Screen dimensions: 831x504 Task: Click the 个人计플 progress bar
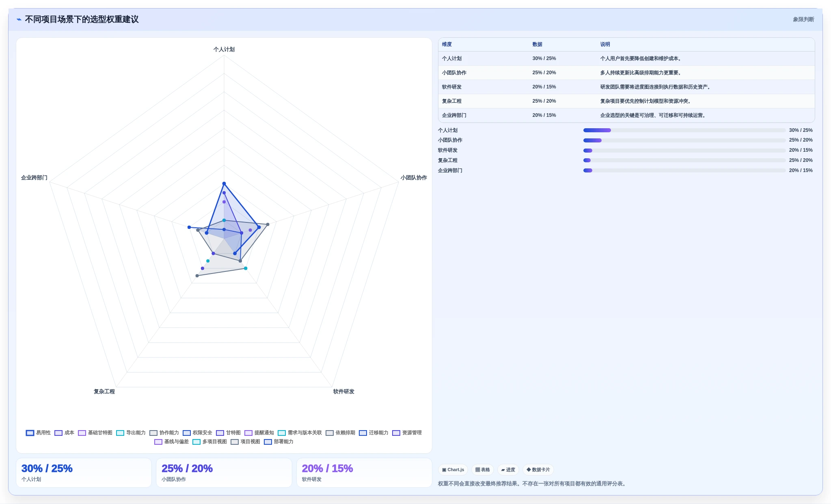pos(684,130)
